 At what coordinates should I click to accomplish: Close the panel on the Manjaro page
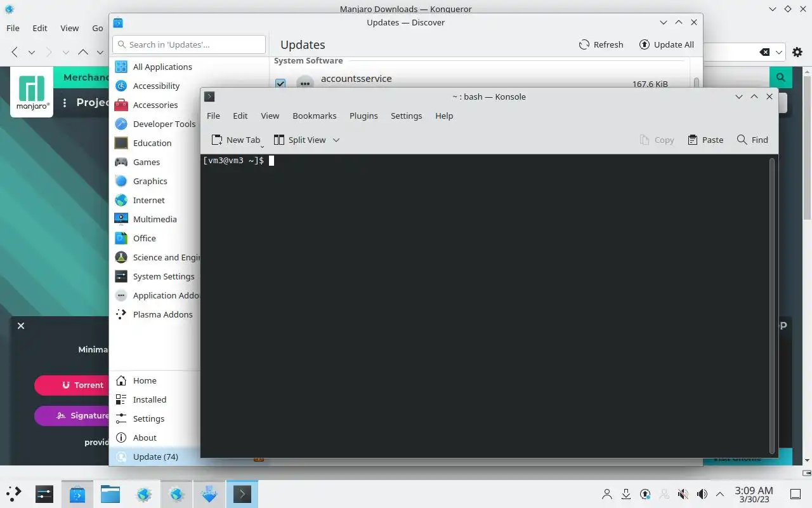point(21,326)
